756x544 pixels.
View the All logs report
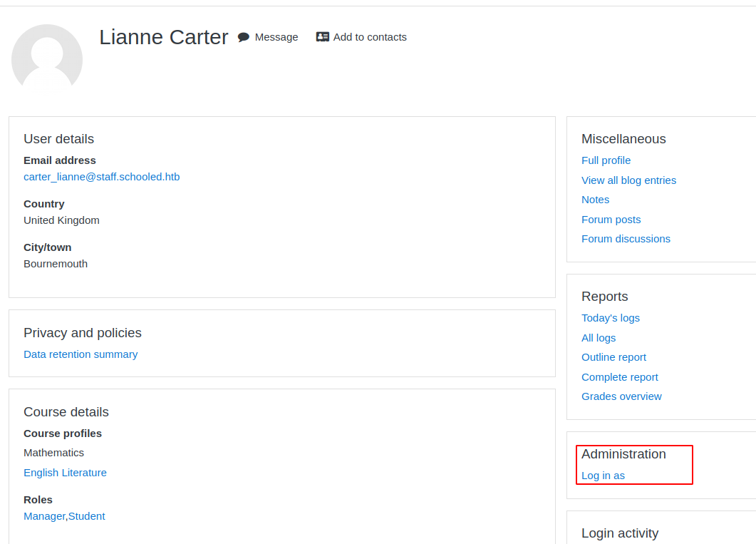(x=599, y=338)
